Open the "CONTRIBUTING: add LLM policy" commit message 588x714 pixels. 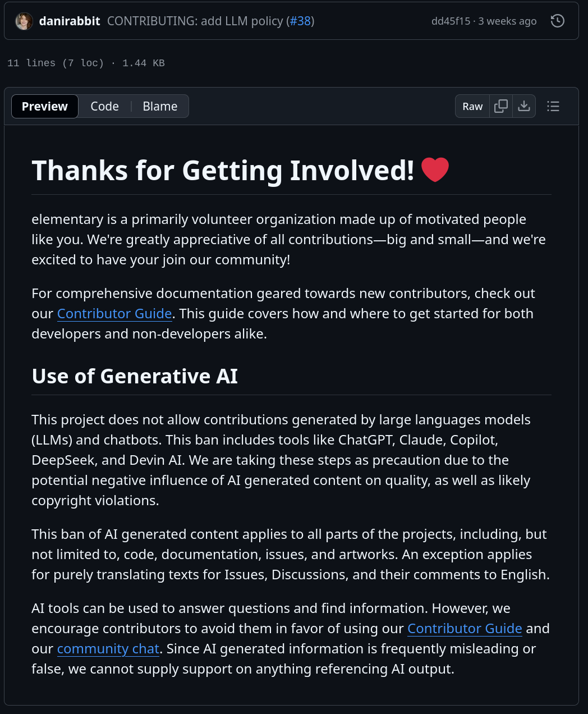coord(195,21)
